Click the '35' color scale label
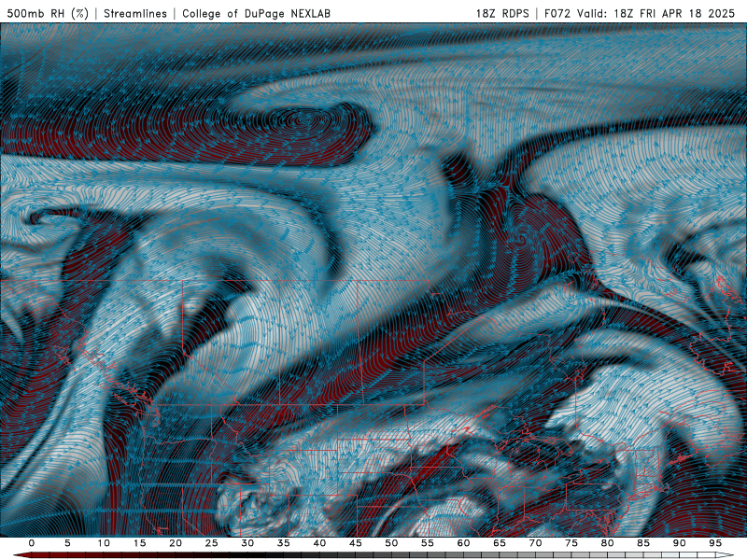747x560 pixels. pos(284,543)
